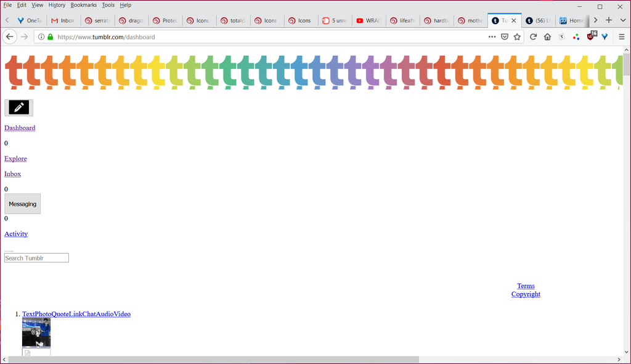The width and height of the screenshot is (631, 364).
Task: Switch to the 5 unread tab
Action: tap(335, 20)
